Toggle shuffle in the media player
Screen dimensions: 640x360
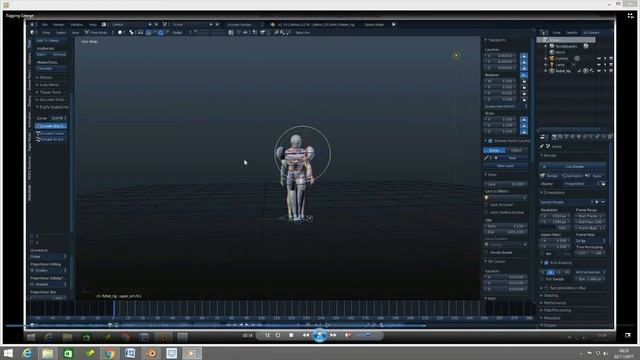tap(267, 336)
